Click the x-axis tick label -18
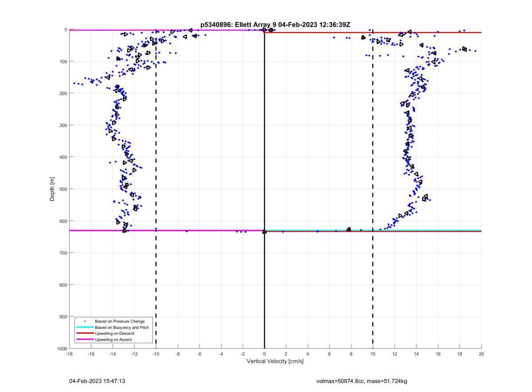This screenshot has width=532, height=392. pyautogui.click(x=69, y=354)
